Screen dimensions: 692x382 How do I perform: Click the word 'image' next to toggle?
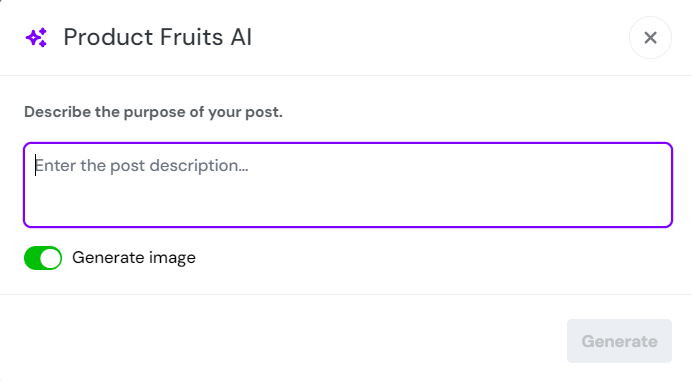tap(172, 258)
